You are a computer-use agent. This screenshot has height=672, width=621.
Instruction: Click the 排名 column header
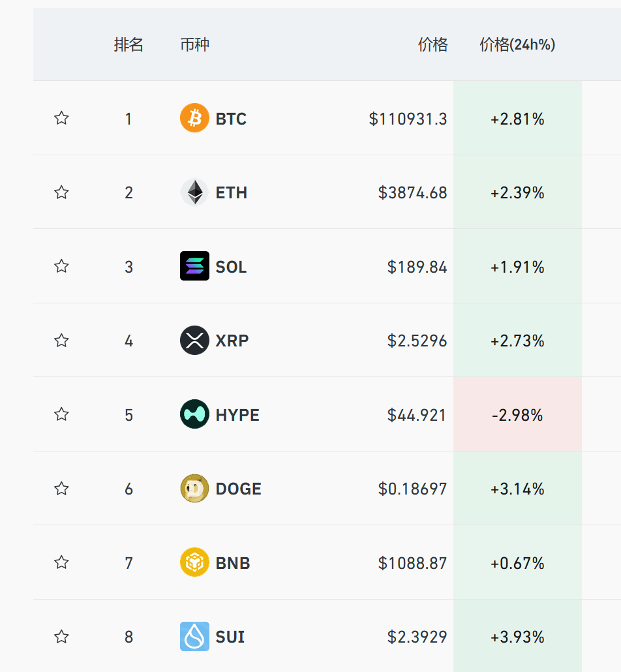129,44
